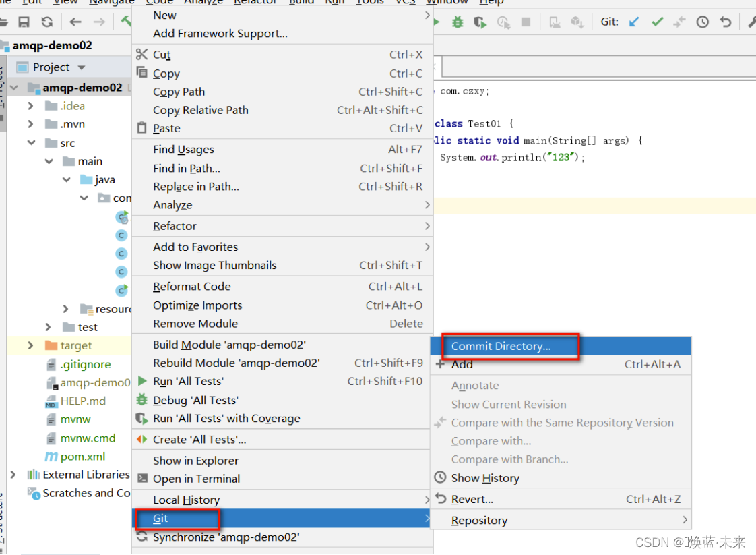This screenshot has height=555, width=756.
Task: Run with Coverage from the toolbar
Action: (480, 22)
